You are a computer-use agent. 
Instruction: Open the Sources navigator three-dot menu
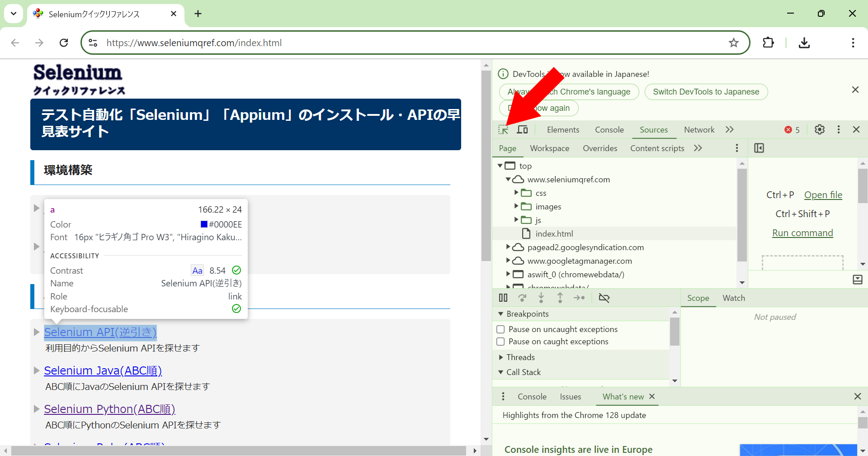point(737,148)
